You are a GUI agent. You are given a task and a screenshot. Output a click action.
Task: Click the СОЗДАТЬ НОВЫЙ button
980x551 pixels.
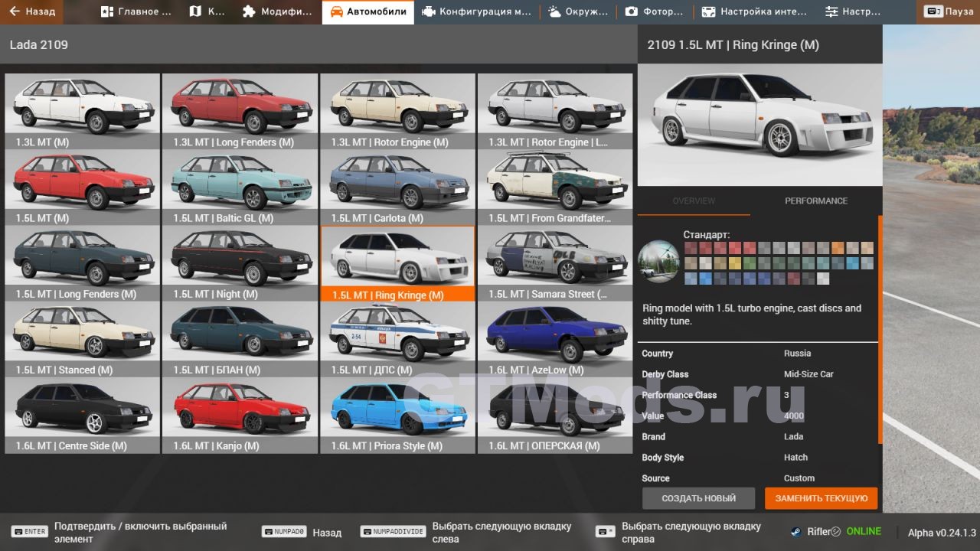coord(698,498)
